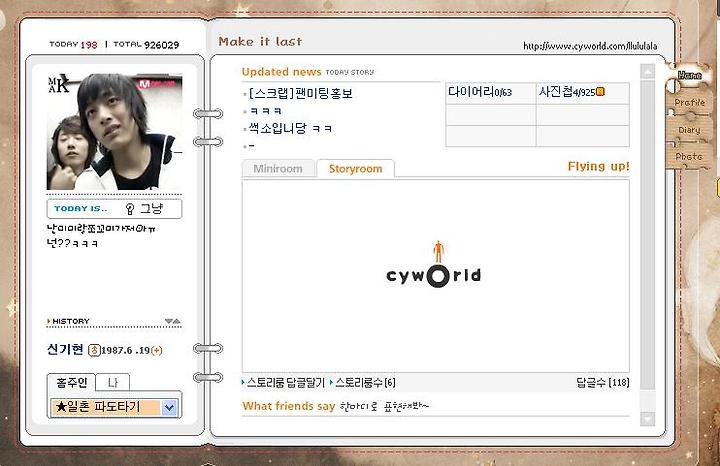Click the cyworld logo in Storyroom
This screenshot has height=466, width=720.
click(x=434, y=265)
